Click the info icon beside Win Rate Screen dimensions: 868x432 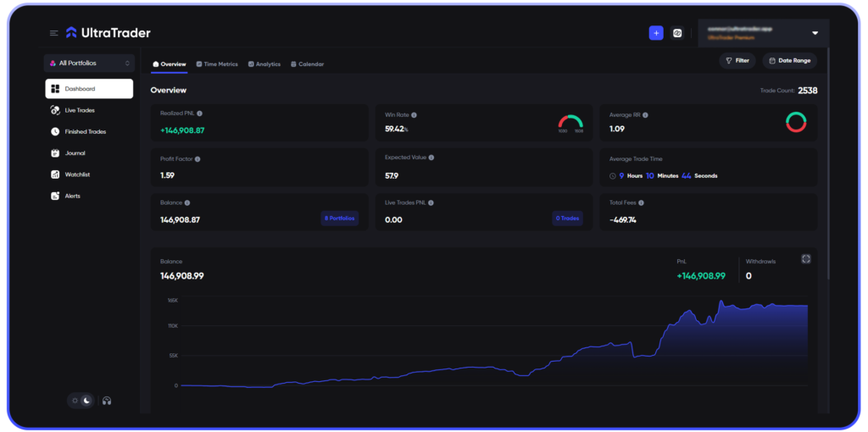click(x=414, y=114)
